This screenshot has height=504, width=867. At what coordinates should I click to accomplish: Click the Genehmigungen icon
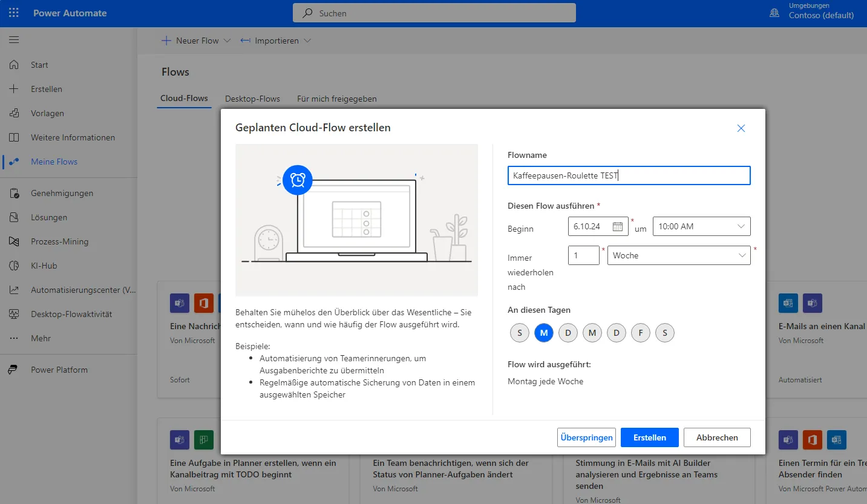pyautogui.click(x=14, y=193)
